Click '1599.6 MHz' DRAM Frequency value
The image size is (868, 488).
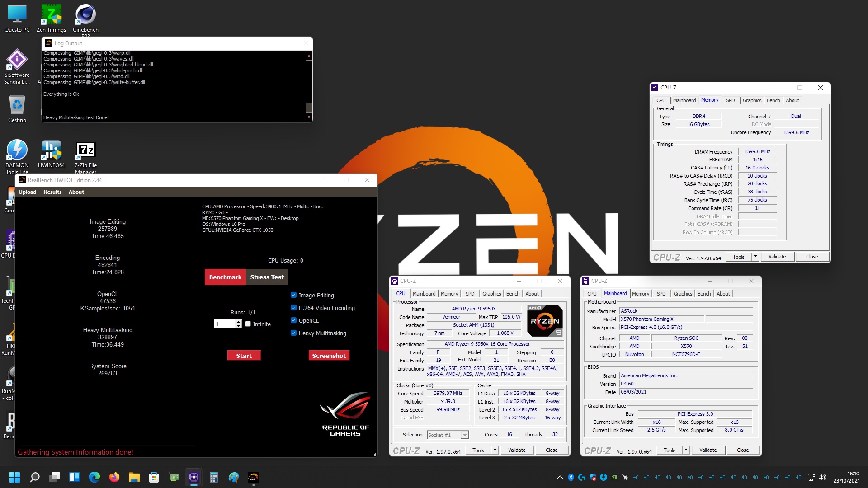[x=757, y=151]
